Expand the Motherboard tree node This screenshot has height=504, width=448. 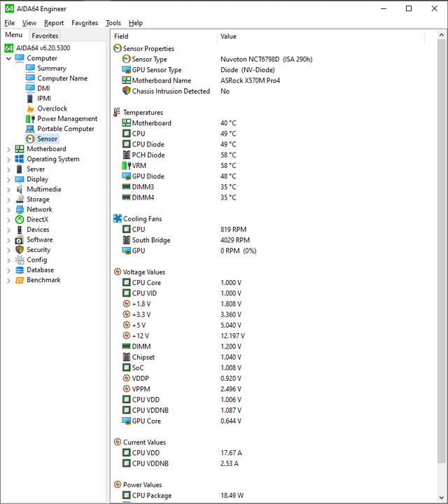9,149
